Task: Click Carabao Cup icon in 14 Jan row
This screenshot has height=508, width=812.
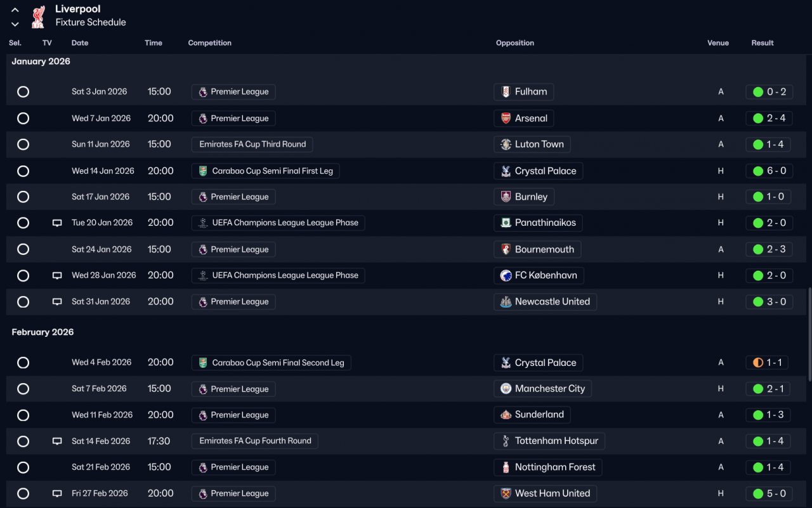Action: (203, 171)
